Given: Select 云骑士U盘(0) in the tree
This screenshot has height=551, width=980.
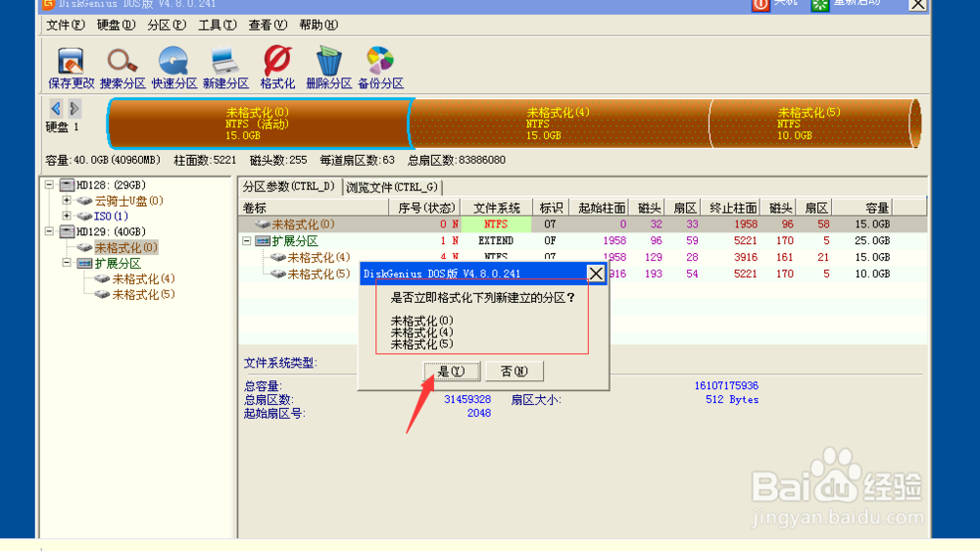Looking at the screenshot, I should click(x=128, y=201).
